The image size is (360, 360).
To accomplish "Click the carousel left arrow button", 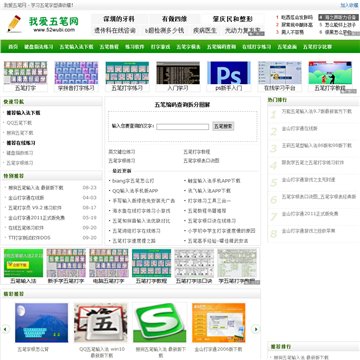I will (5, 329).
